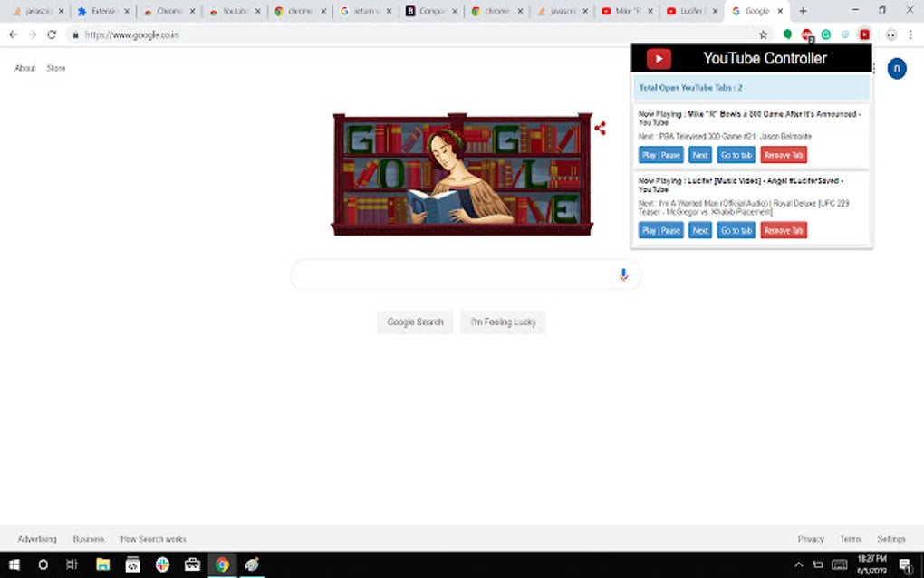
Task: Show hidden system tray icons
Action: click(x=798, y=564)
